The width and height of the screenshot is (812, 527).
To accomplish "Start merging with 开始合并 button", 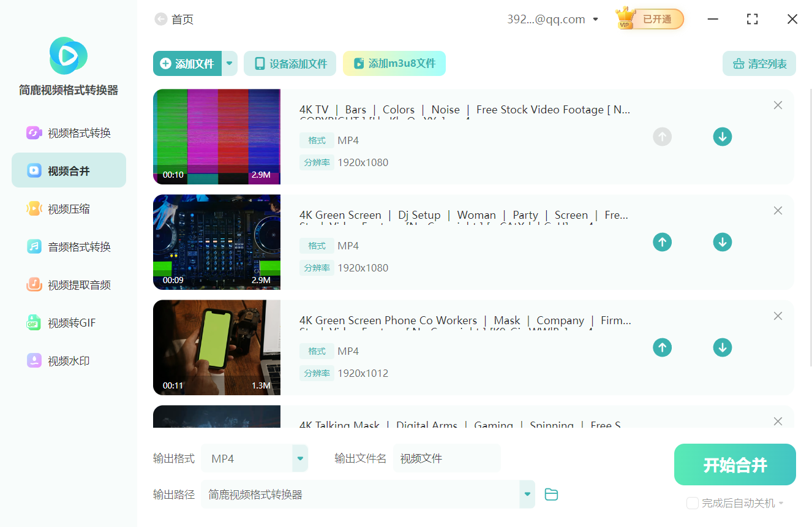I will point(735,464).
